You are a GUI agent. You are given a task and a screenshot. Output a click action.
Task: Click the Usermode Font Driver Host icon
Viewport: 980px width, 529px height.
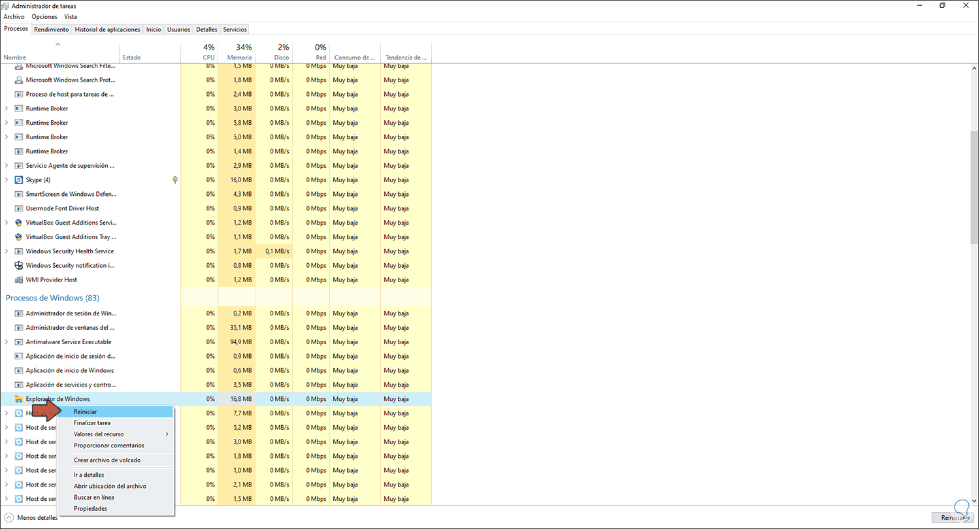pos(18,208)
